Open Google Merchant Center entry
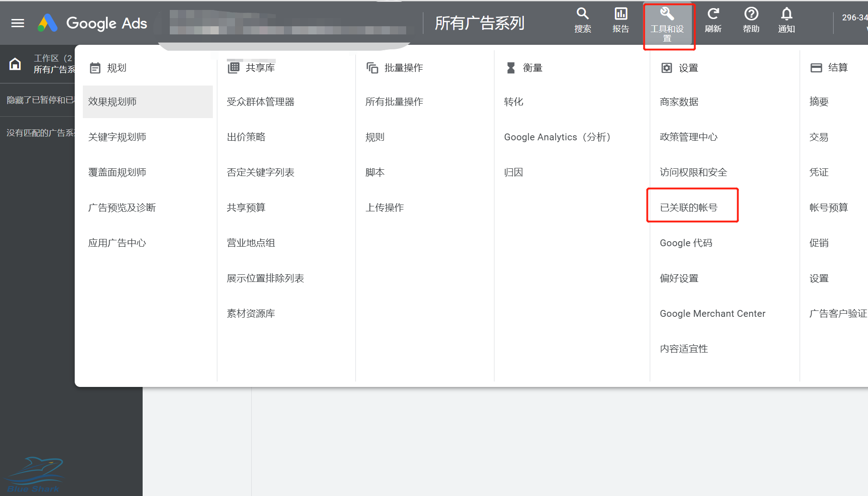This screenshot has width=868, height=496. pos(712,314)
